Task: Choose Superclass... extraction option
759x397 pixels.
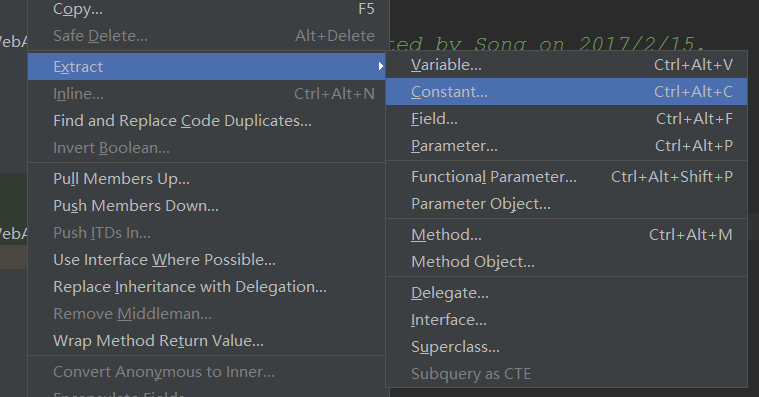Action: pyautogui.click(x=566, y=347)
